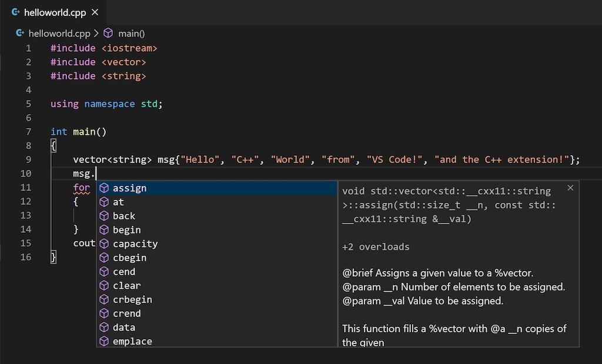Screen dimensions: 602x364
Task: Choose the 'at' completion suggestion
Action: coord(119,202)
